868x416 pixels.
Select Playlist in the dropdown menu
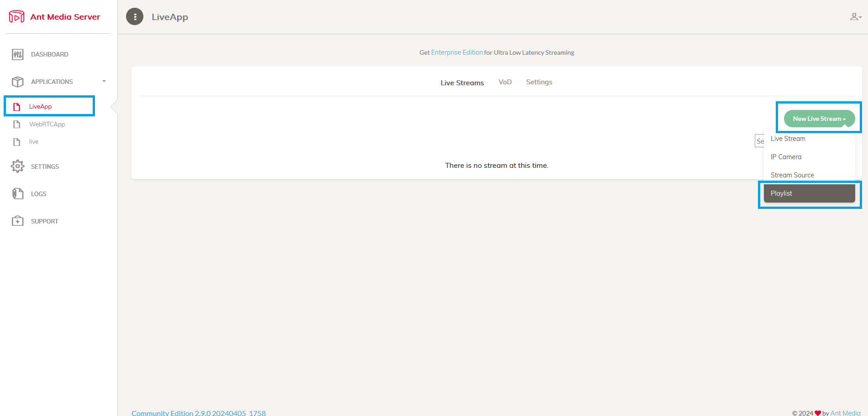pyautogui.click(x=810, y=193)
